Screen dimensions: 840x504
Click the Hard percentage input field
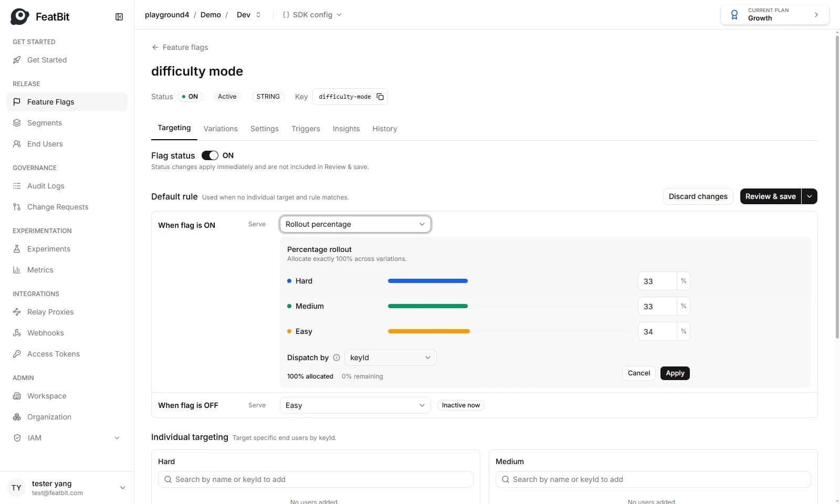[x=657, y=281]
